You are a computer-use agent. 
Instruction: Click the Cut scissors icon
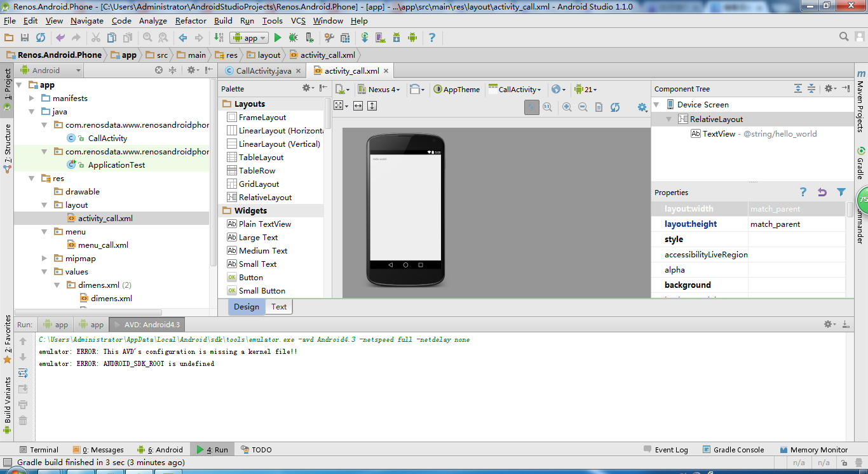(x=96, y=38)
